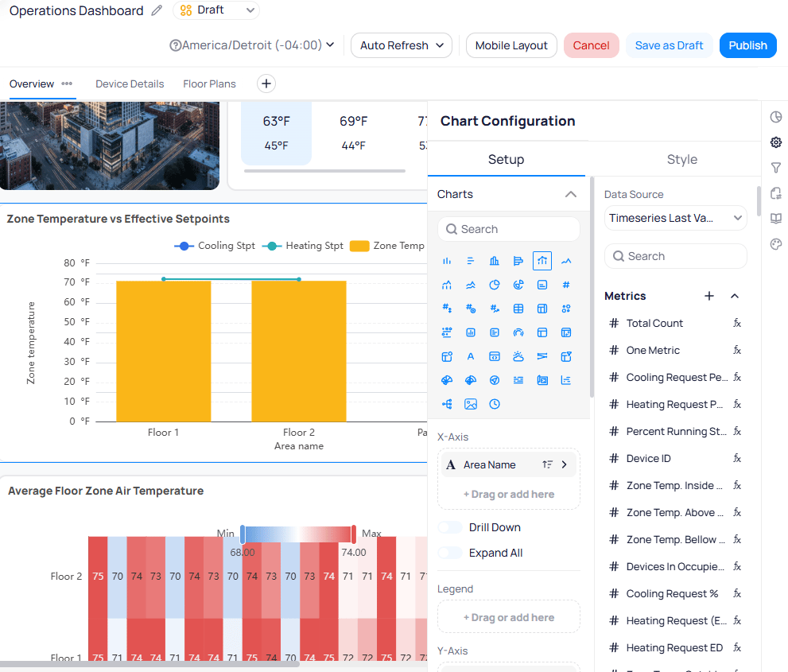Open formula editor for Total Count metric
Screen dimensions: 788x672
pyautogui.click(x=737, y=323)
